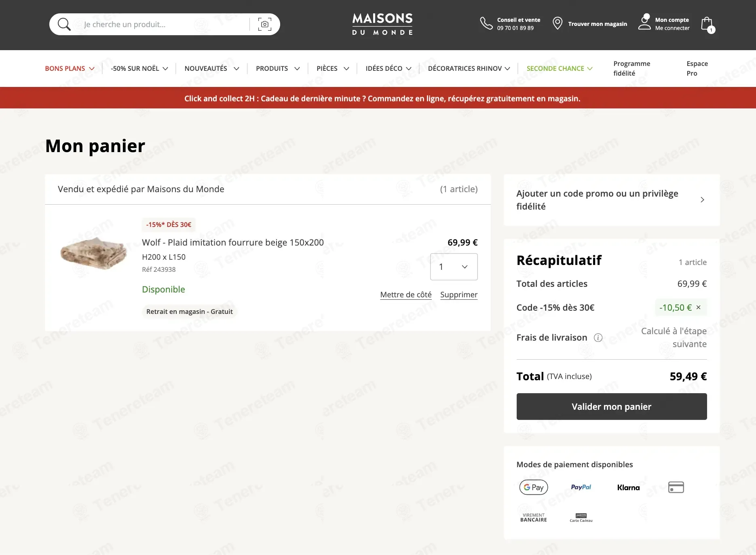The height and width of the screenshot is (555, 756).
Task: Open the quantity dropdown for the plaid
Action: [454, 267]
